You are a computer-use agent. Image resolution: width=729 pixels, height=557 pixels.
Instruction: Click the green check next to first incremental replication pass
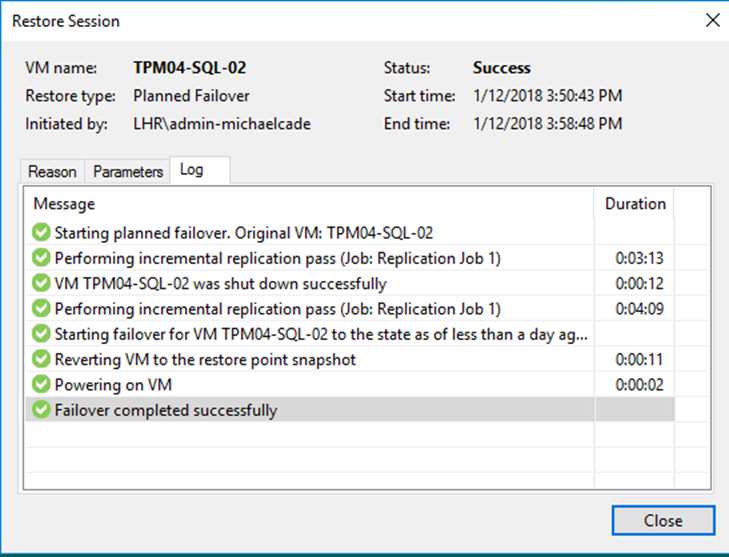coord(41,258)
